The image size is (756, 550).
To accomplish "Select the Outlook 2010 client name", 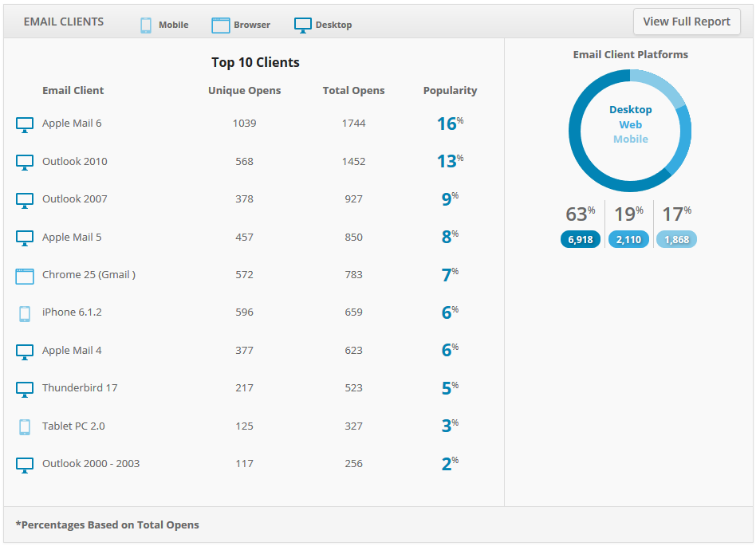I will coord(75,162).
